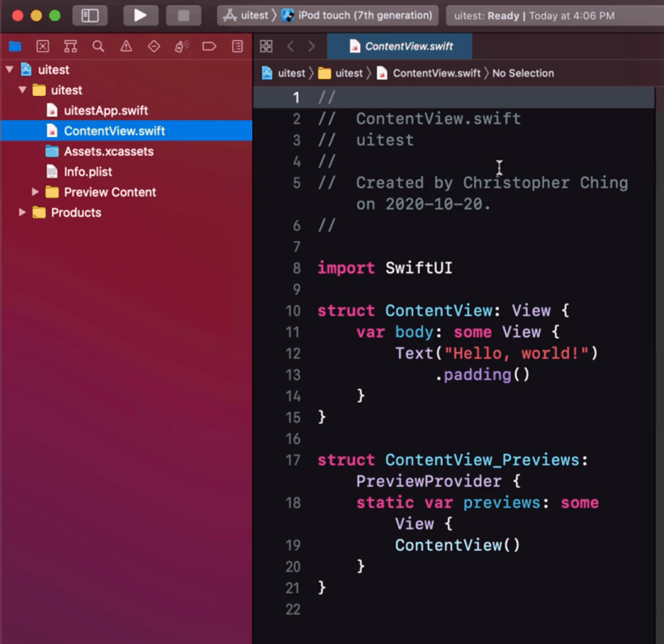Click No Selection in the jump bar
Screen dimensions: 664x644
[522, 73]
